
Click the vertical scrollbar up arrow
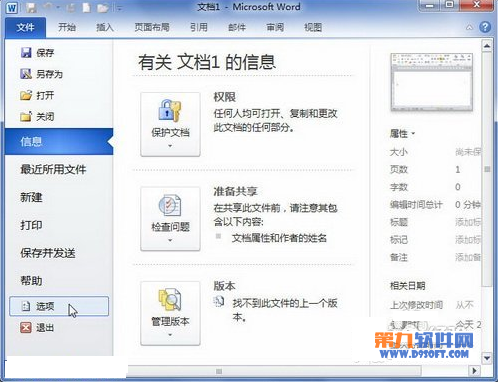pyautogui.click(x=487, y=46)
